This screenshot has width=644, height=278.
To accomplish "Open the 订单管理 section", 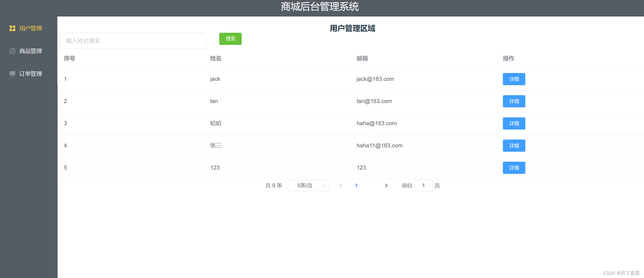I will coord(30,73).
